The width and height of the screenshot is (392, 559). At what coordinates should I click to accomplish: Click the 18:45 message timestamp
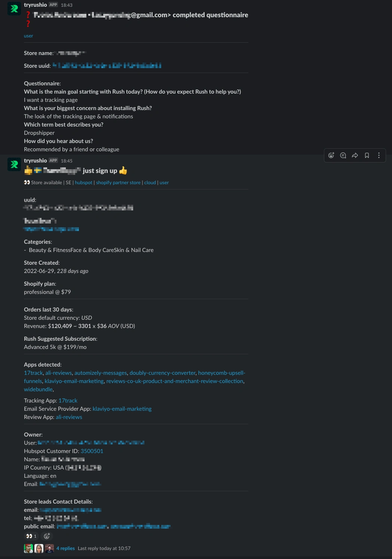point(67,161)
